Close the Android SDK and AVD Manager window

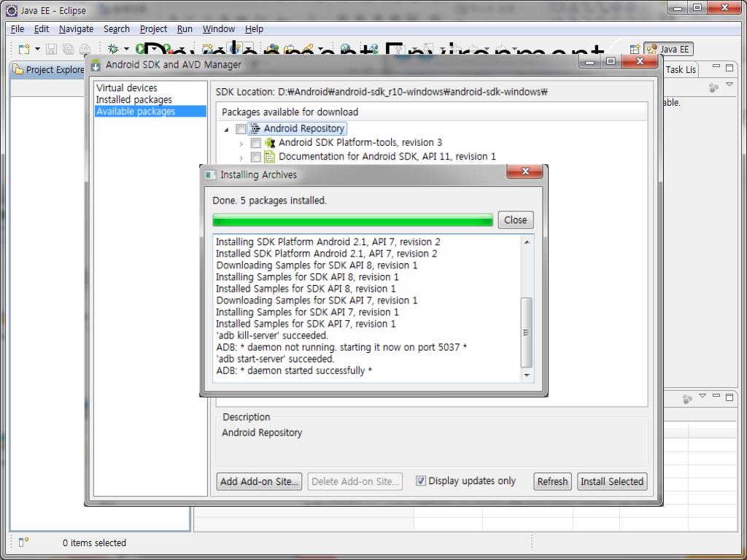click(x=640, y=61)
